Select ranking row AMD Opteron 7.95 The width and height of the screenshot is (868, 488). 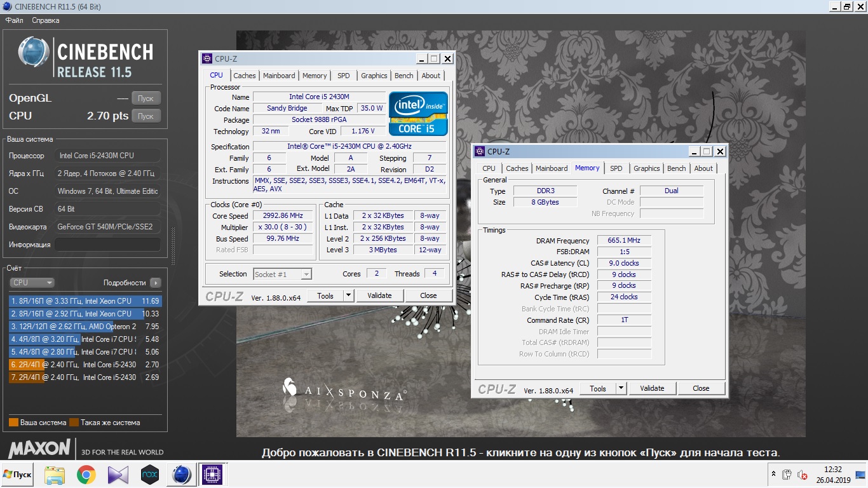(86, 327)
